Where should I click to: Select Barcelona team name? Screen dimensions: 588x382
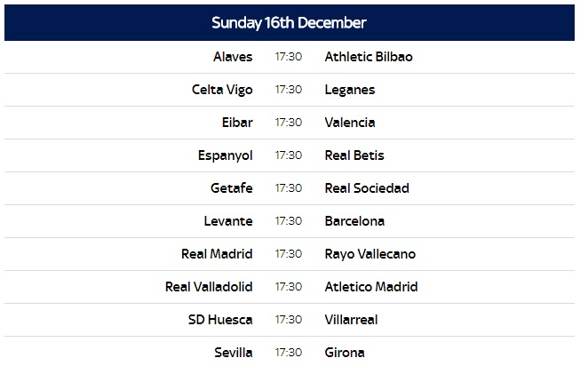354,221
